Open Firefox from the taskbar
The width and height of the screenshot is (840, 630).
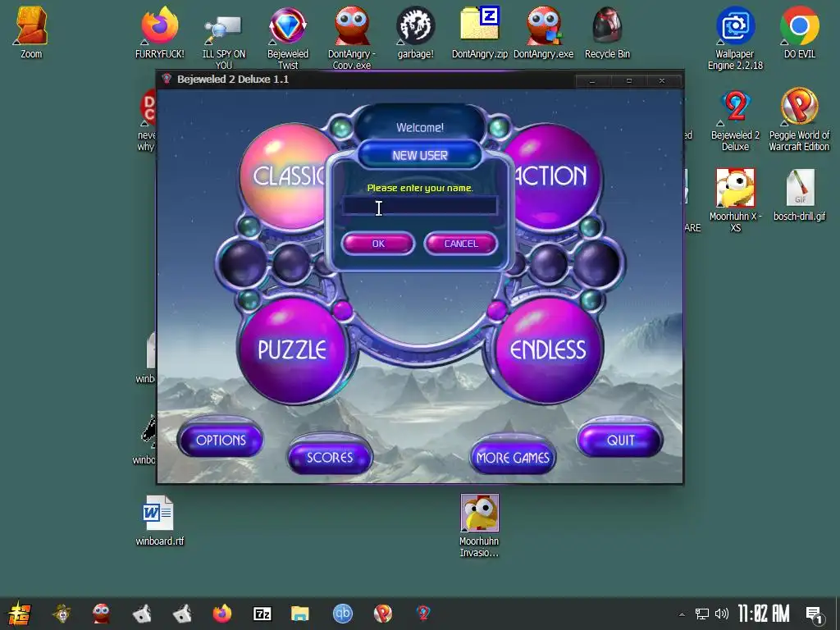[x=221, y=614]
